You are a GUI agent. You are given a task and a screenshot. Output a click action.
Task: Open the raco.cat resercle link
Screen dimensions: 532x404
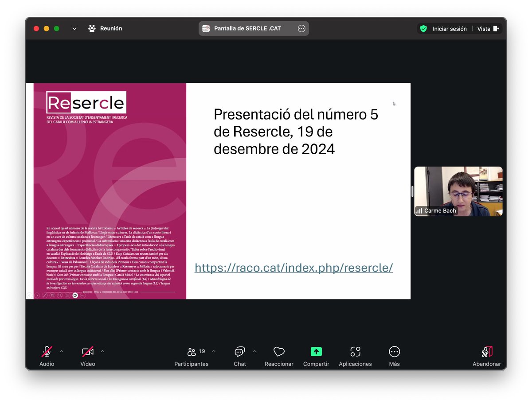(x=293, y=268)
